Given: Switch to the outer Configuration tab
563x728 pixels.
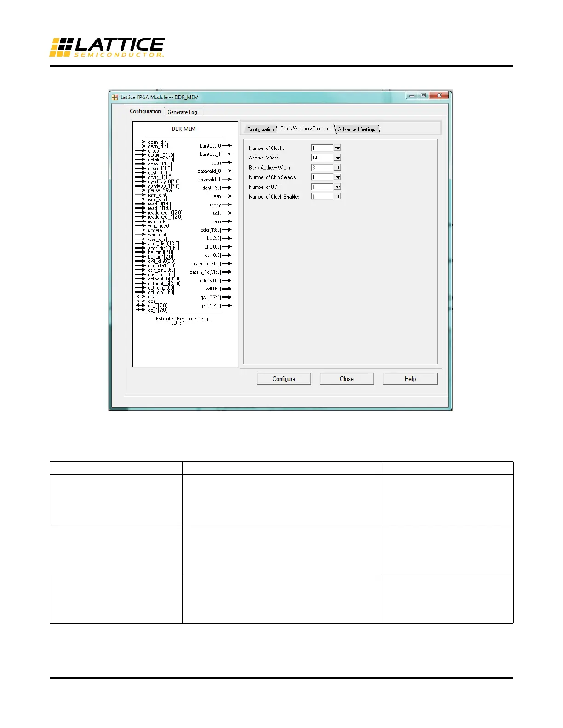Looking at the screenshot, I should [x=145, y=111].
